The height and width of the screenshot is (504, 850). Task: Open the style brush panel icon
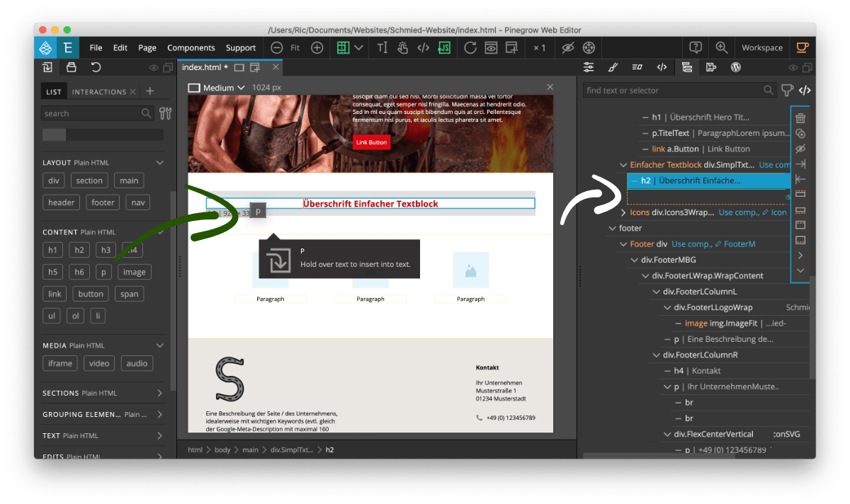(x=613, y=68)
